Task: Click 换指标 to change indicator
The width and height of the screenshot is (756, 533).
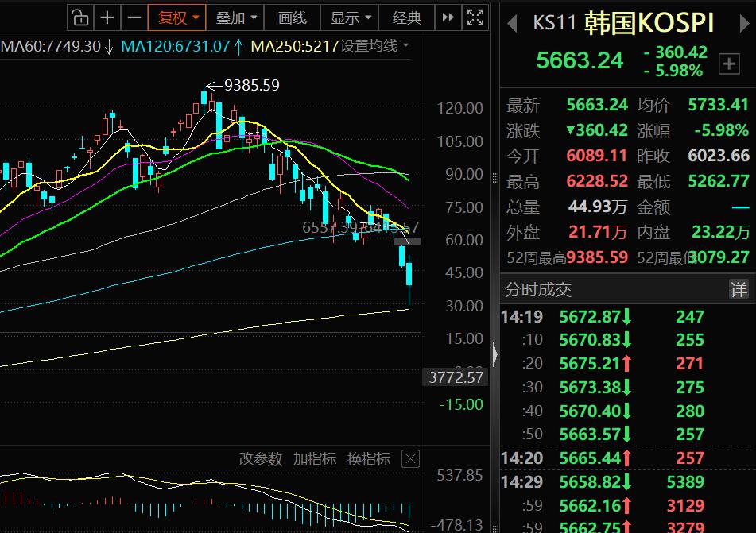Action: [x=368, y=459]
